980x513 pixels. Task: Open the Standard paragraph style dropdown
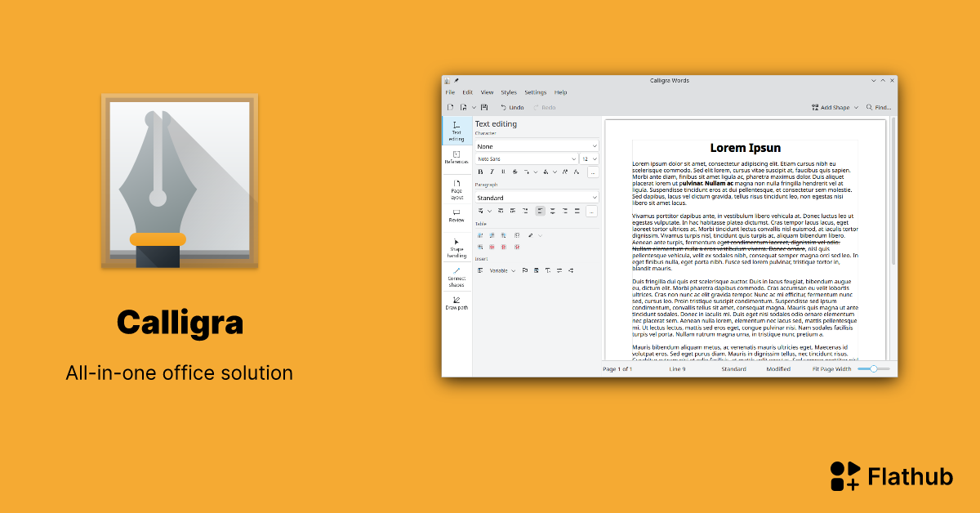click(x=537, y=198)
